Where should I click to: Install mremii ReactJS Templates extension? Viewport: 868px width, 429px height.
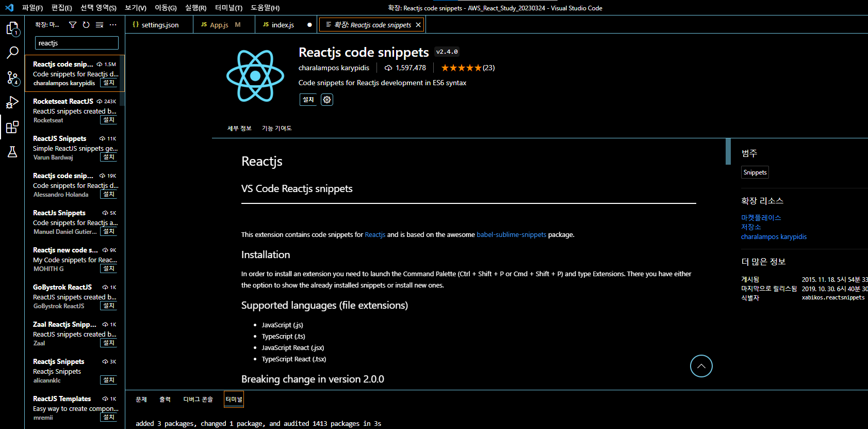(x=109, y=417)
